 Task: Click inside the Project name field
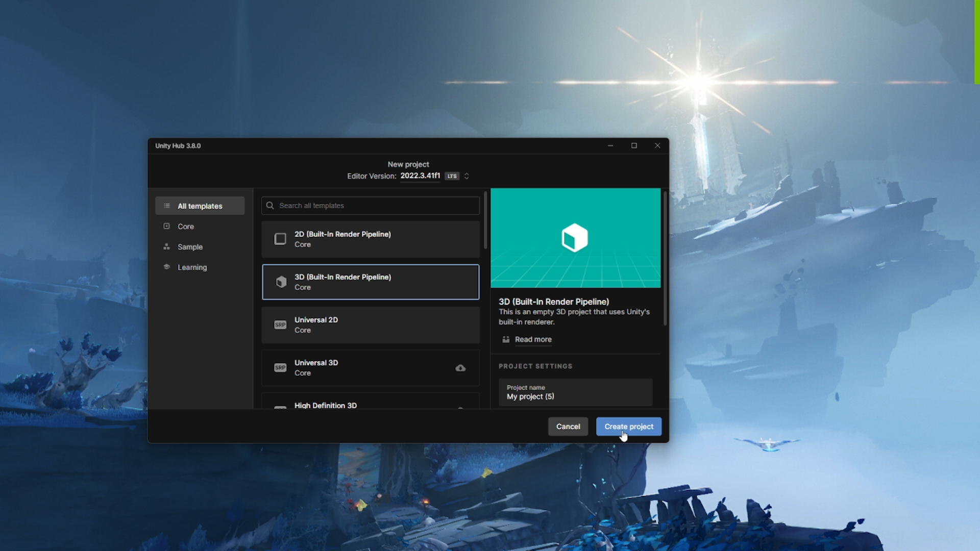[x=575, y=396]
